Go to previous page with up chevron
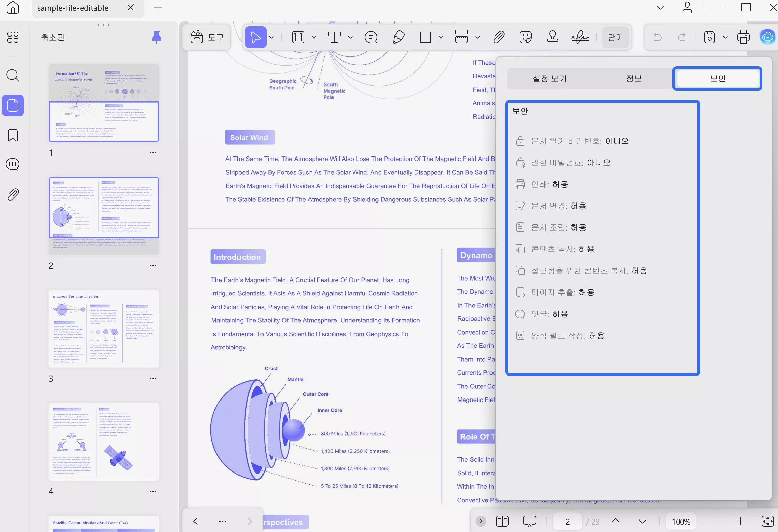 coord(616,521)
